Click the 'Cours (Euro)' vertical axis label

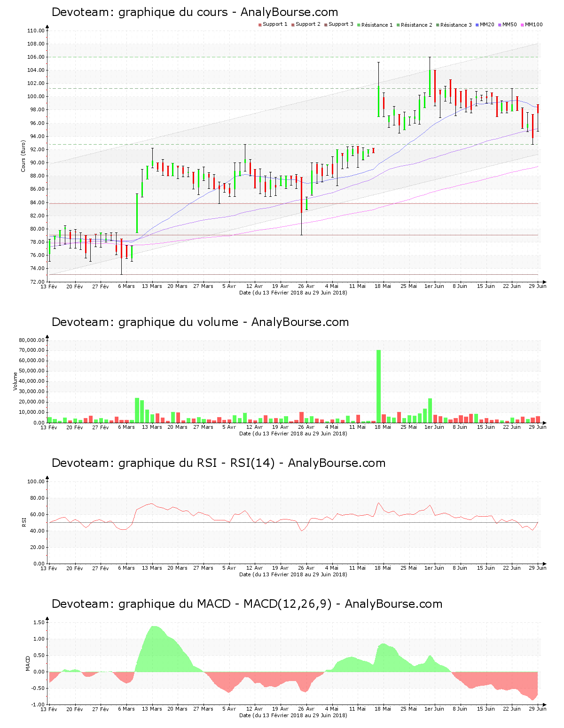(23, 156)
